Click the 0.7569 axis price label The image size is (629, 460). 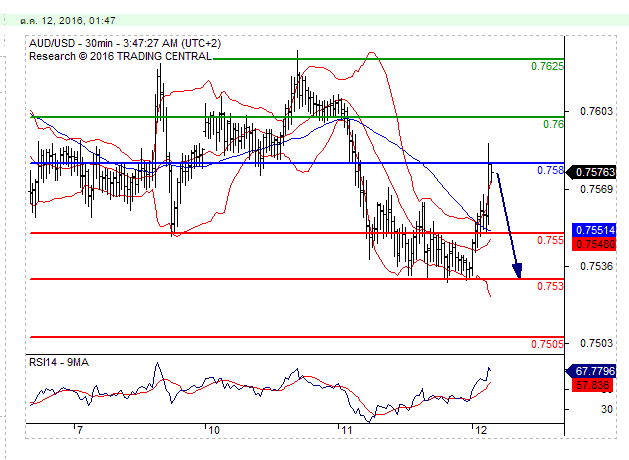pyautogui.click(x=597, y=189)
